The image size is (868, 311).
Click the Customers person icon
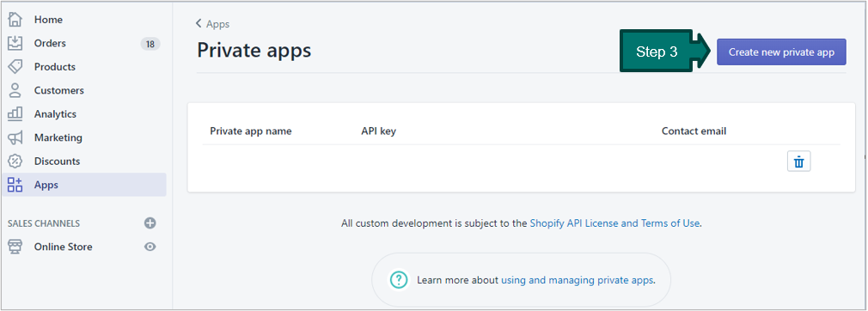pos(15,90)
